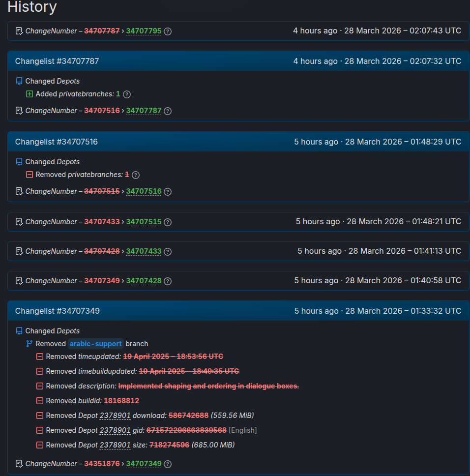Viewport: 470px width, 476px height.
Task: Click timestamp 28 March 2026 – 02:07:43 UTC
Action: click(403, 30)
